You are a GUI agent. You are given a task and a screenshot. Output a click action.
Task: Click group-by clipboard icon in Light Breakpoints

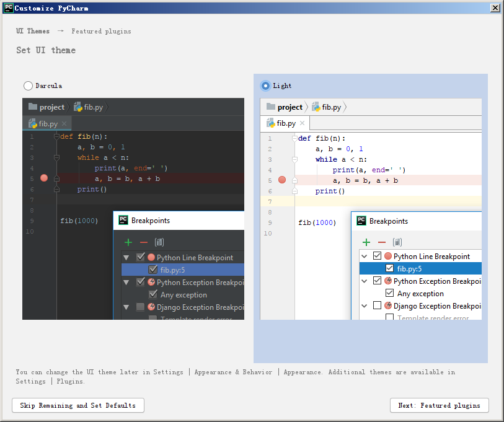tap(397, 242)
